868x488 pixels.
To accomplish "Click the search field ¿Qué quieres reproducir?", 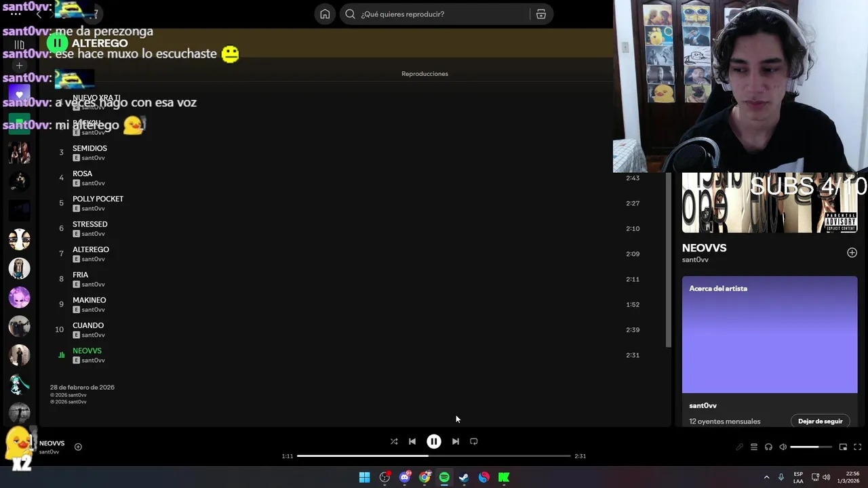I will 434,14.
